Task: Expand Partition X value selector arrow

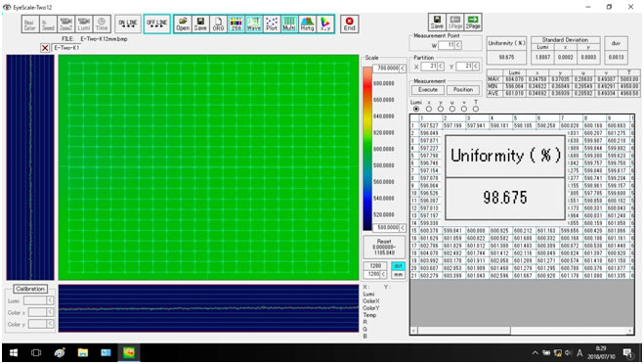Action: pos(441,67)
